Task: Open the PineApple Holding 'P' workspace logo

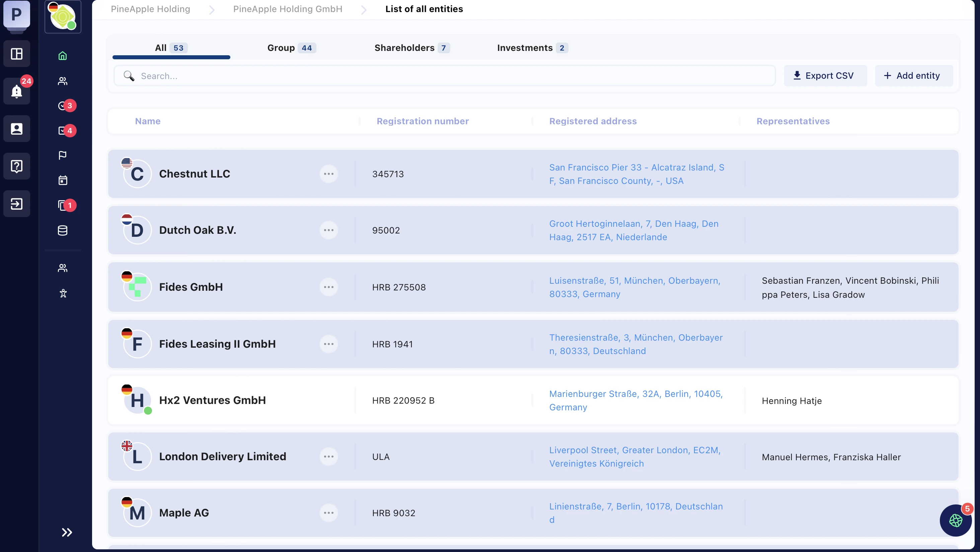Action: pos(16,14)
